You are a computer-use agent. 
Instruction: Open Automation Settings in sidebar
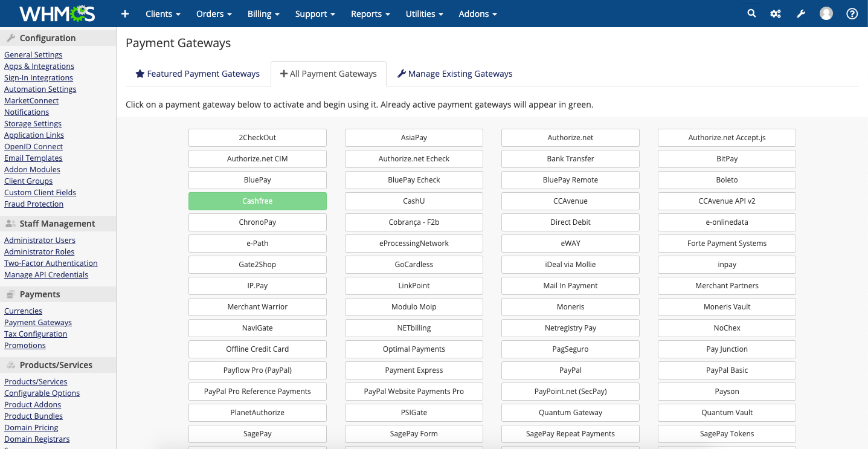[x=40, y=89]
